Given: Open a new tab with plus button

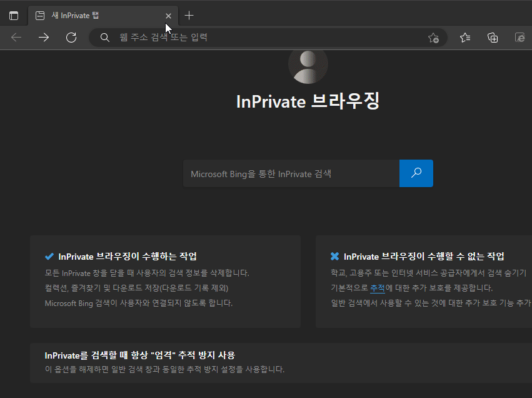Looking at the screenshot, I should tap(189, 16).
